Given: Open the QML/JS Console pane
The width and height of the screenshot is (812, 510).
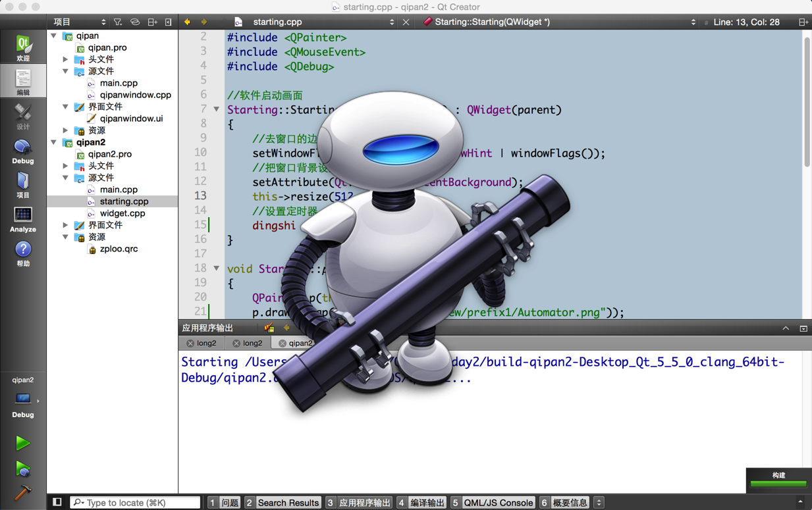Looking at the screenshot, I should point(492,502).
